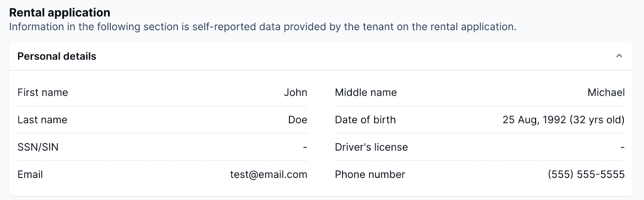This screenshot has height=200, width=644.
Task: Select the middle name value Michael
Action: point(606,93)
